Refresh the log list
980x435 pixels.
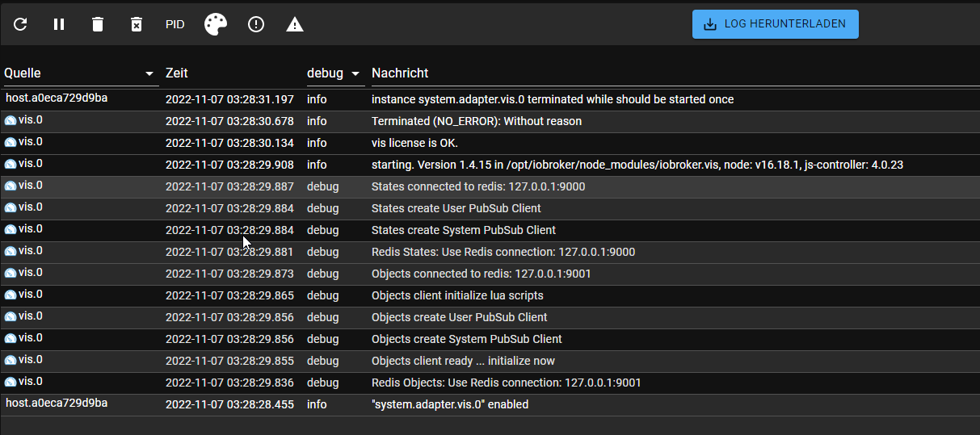pos(20,24)
